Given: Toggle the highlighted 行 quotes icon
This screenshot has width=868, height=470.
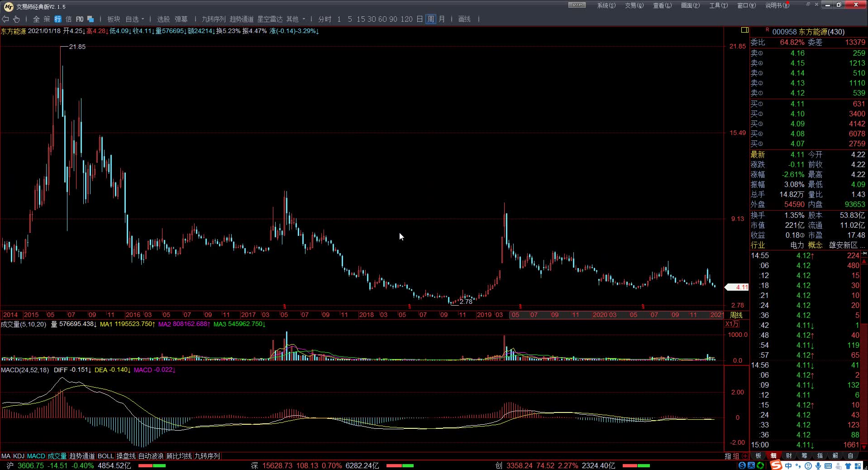Looking at the screenshot, I should click(58, 19).
